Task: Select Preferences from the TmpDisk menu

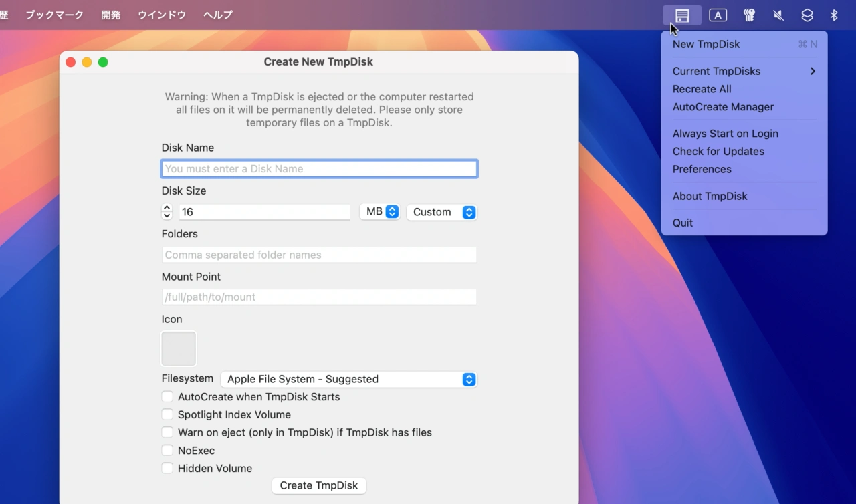Action: pos(702,169)
